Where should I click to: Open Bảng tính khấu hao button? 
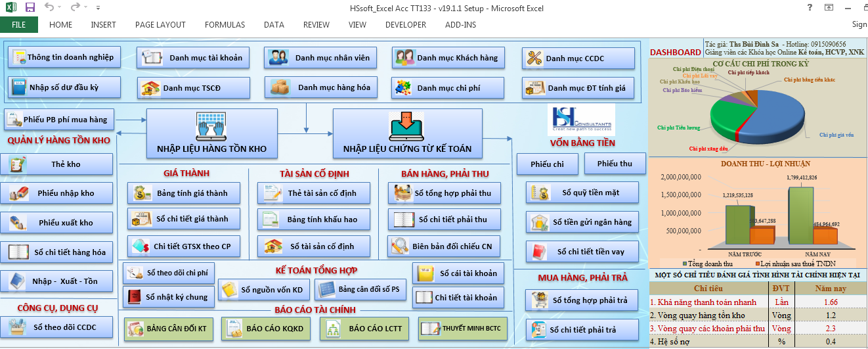[x=314, y=220]
